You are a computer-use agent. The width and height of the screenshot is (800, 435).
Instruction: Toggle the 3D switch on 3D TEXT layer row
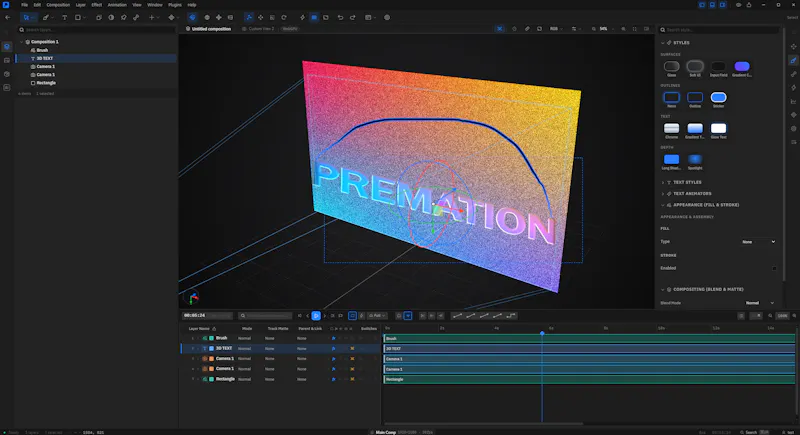tap(352, 349)
